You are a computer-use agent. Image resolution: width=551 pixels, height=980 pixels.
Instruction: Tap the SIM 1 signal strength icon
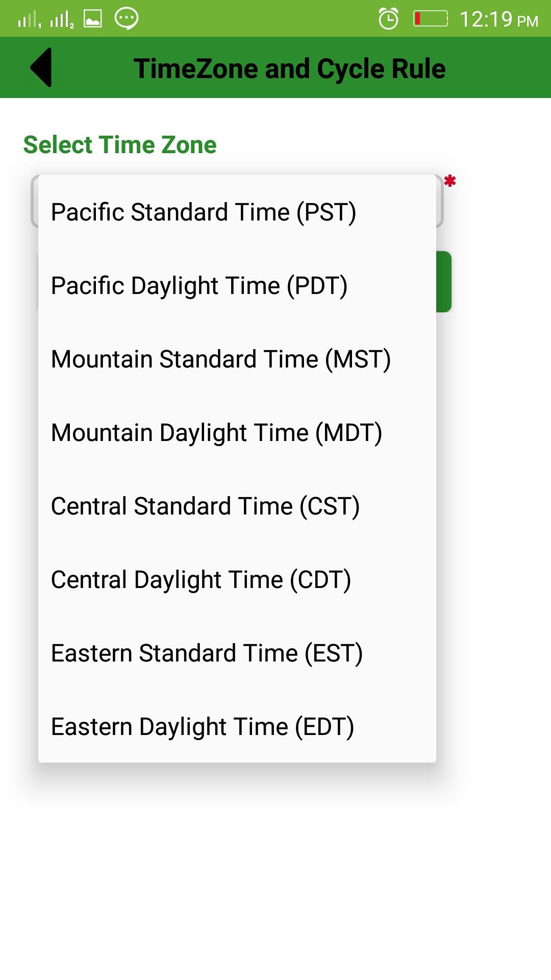[x=29, y=20]
